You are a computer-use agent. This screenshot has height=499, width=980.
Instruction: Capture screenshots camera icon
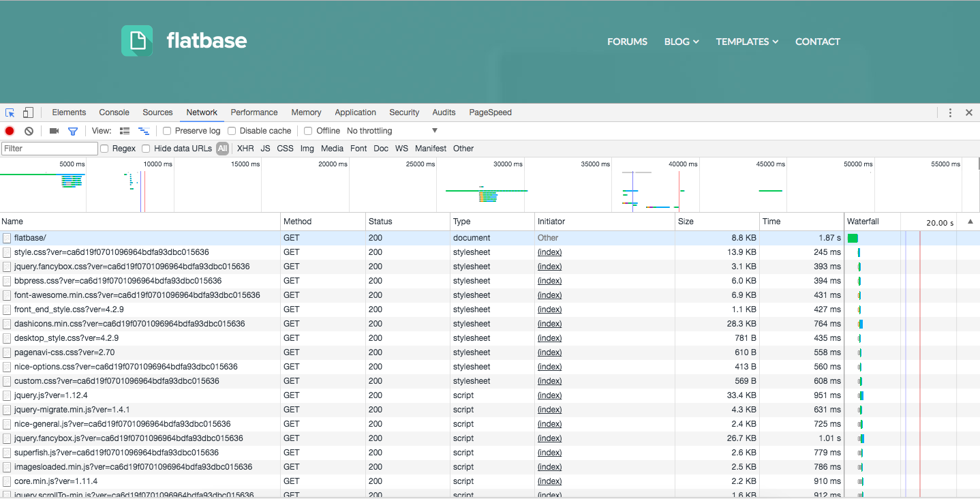point(55,131)
